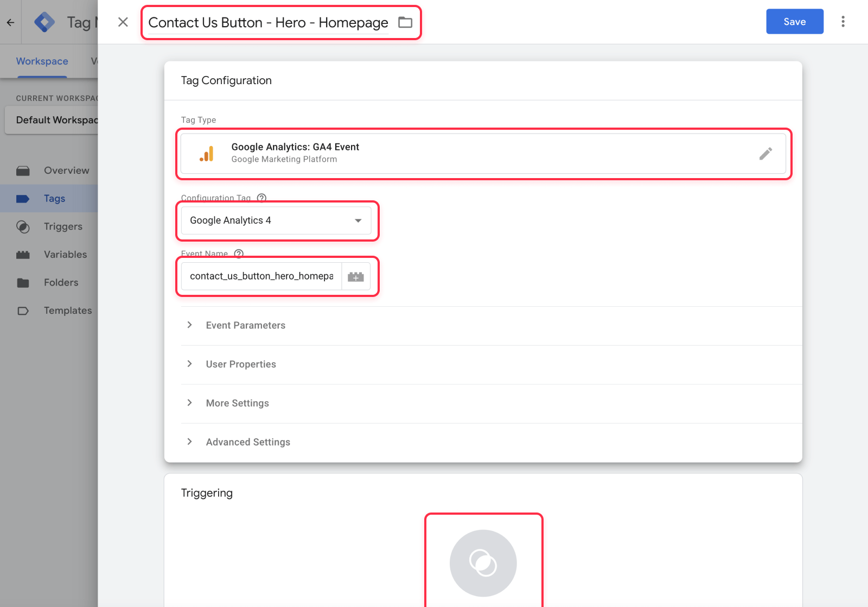Click the Google Analytics bar chart icon
This screenshot has width=868, height=607.
[x=207, y=154]
